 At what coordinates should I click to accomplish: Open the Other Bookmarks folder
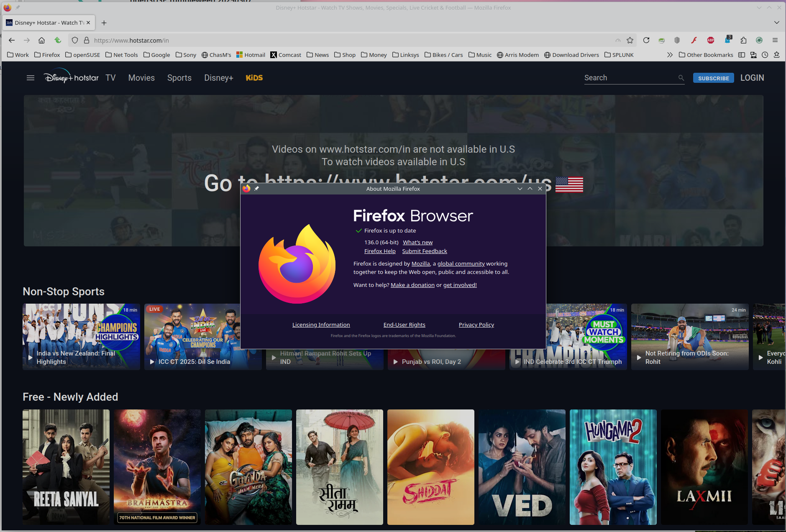click(706, 55)
